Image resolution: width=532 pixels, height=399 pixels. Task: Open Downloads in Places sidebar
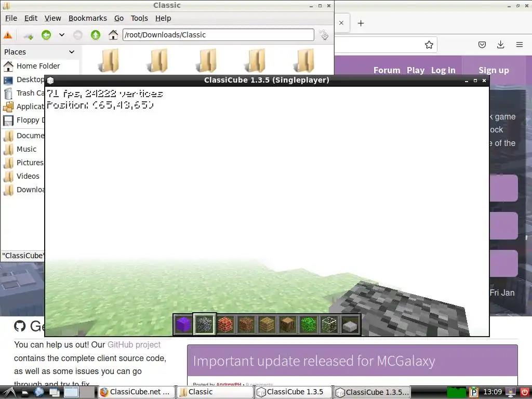[x=24, y=190]
